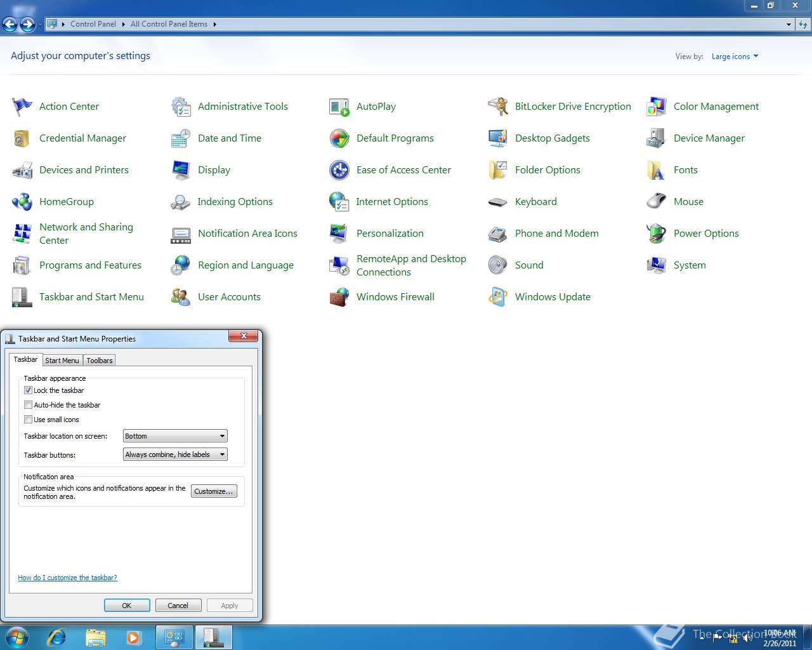The width and height of the screenshot is (812, 650).
Task: Open the recent pages dropdown arrow
Action: coord(40,24)
